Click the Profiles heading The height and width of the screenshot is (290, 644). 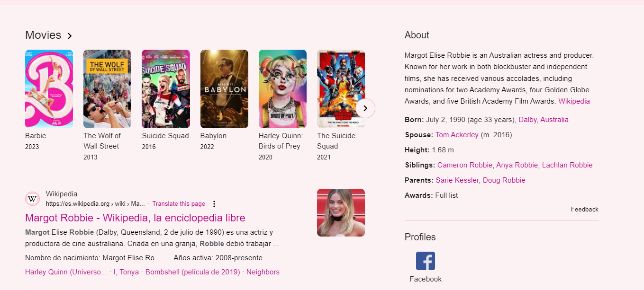coord(420,237)
